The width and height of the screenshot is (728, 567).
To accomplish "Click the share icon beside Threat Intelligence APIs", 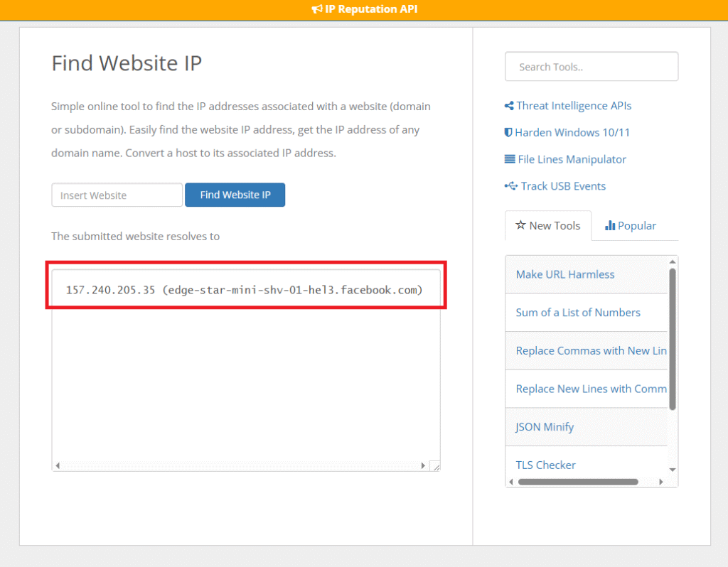I will 509,106.
